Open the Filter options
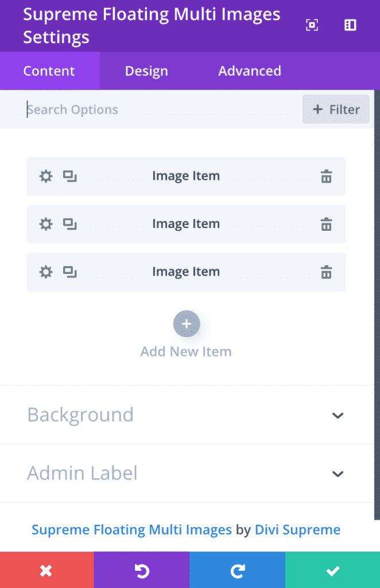The height and width of the screenshot is (588, 380). pos(336,109)
